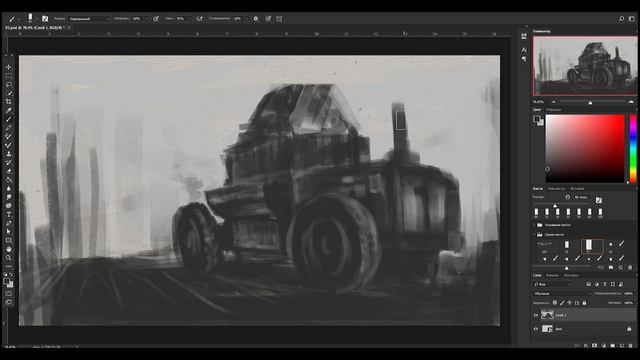Lock transparent pixels in Layers panel
Screen dimensions: 640x360
pos(555,303)
